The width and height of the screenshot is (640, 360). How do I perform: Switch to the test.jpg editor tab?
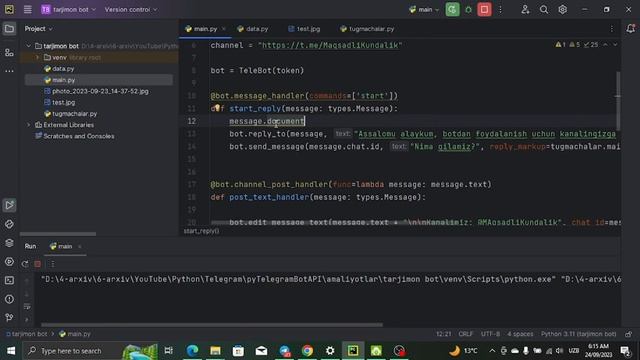tap(304, 29)
